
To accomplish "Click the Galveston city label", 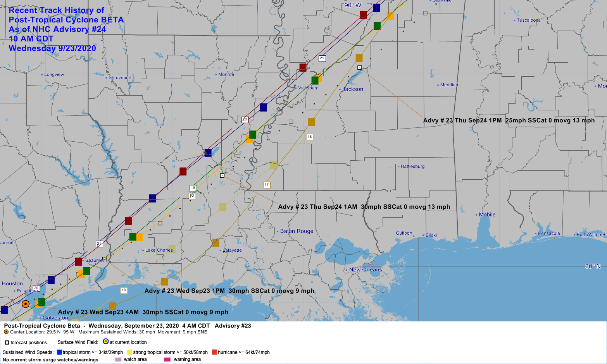I will coord(55,318).
